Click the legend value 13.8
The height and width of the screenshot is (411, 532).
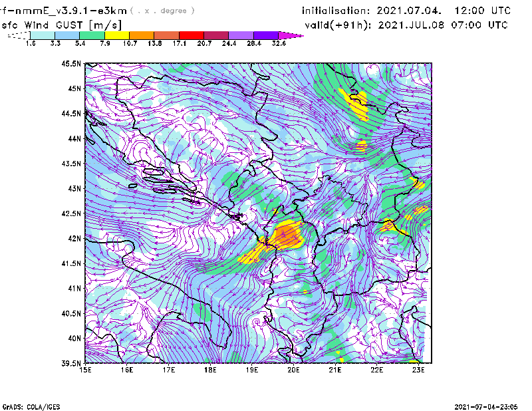click(x=155, y=43)
